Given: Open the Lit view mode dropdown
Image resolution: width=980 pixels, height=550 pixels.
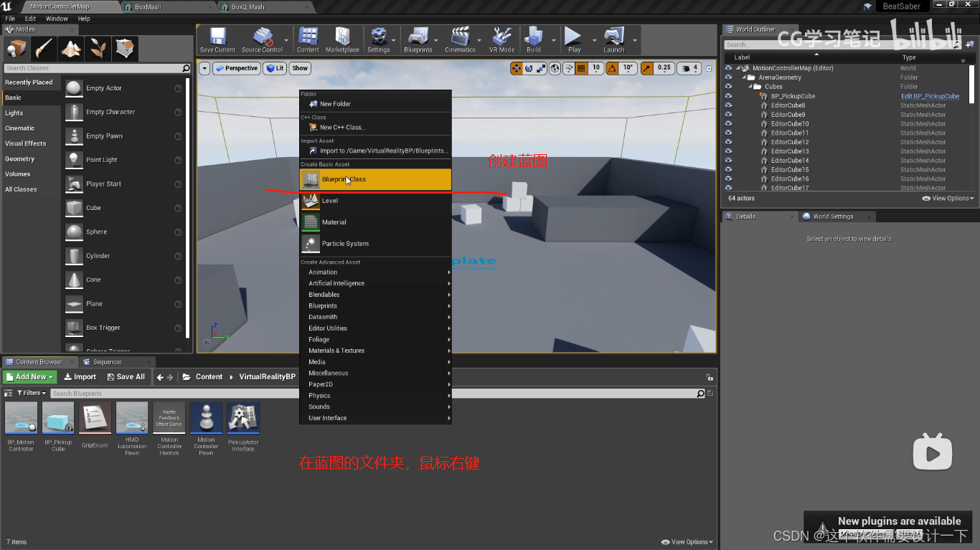Looking at the screenshot, I should click(x=275, y=68).
